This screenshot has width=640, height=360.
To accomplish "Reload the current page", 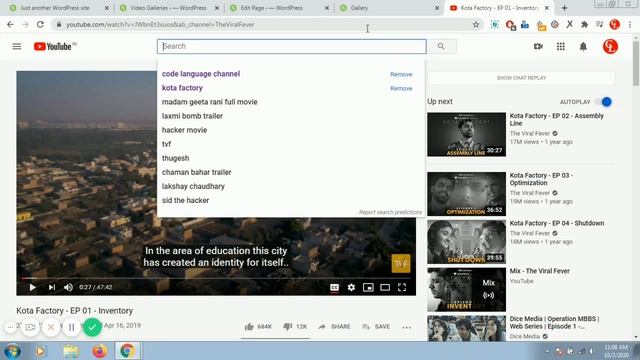I will pos(40,24).
